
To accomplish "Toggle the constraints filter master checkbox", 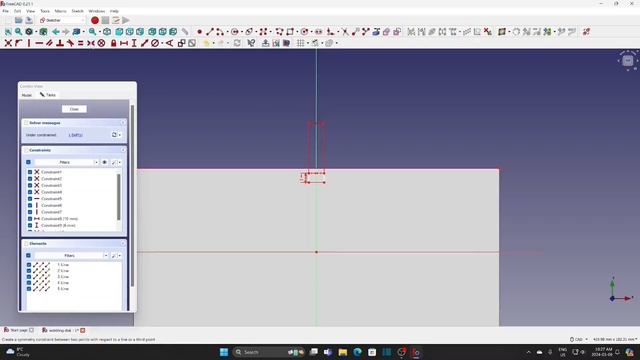I will [28, 162].
